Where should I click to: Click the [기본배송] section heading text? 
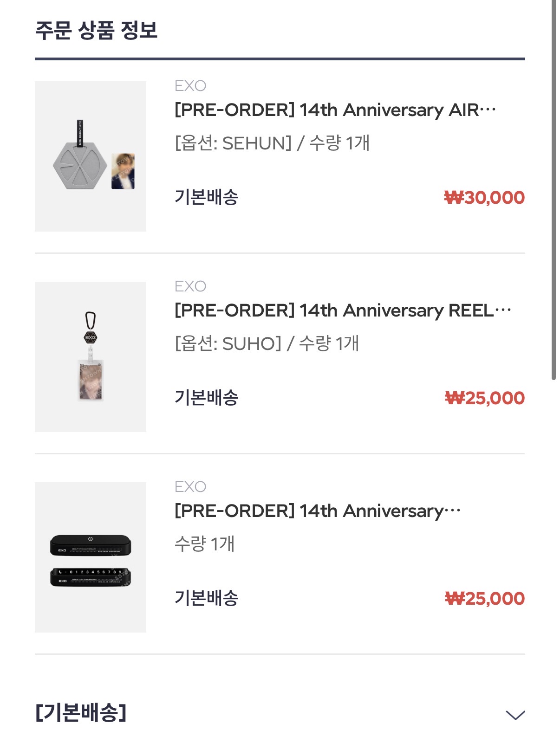(81, 712)
